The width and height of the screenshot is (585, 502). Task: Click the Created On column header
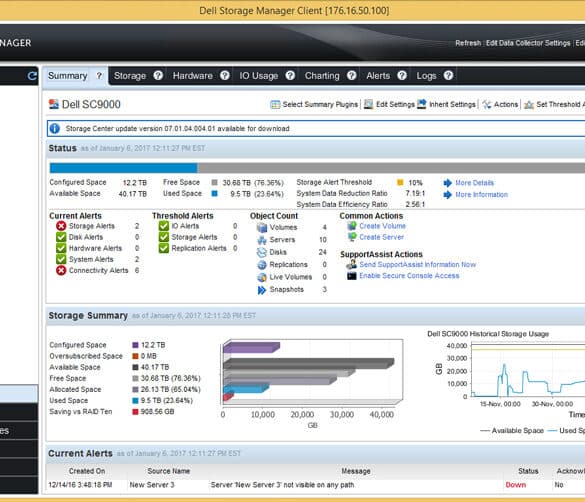click(x=87, y=471)
